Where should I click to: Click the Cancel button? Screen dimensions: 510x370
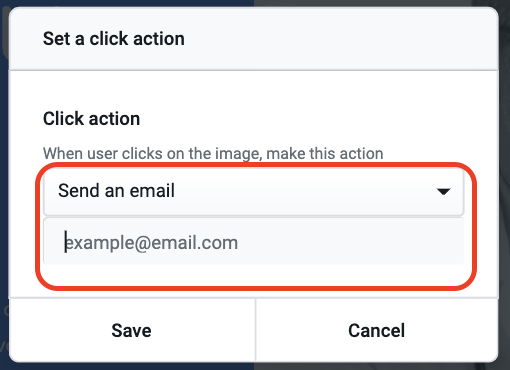point(377,330)
